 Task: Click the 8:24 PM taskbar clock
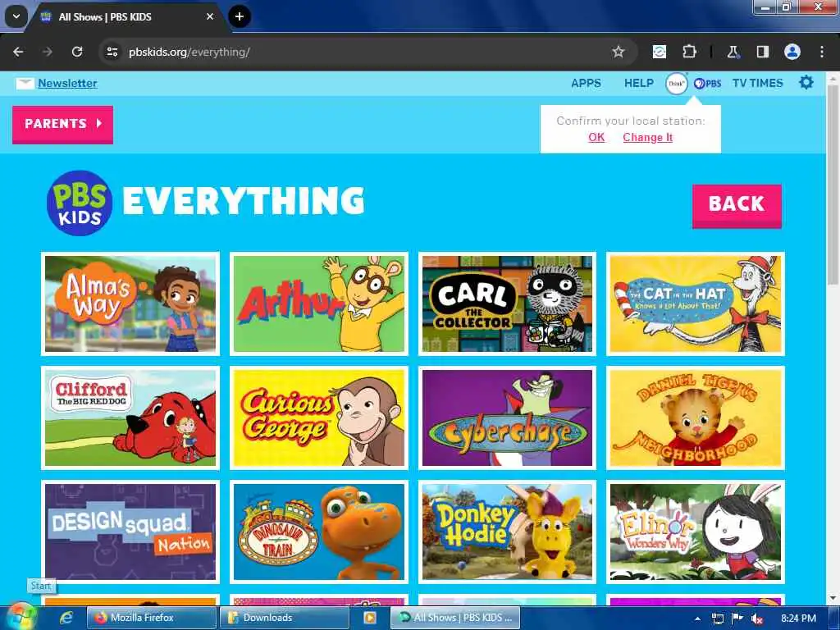click(x=798, y=619)
